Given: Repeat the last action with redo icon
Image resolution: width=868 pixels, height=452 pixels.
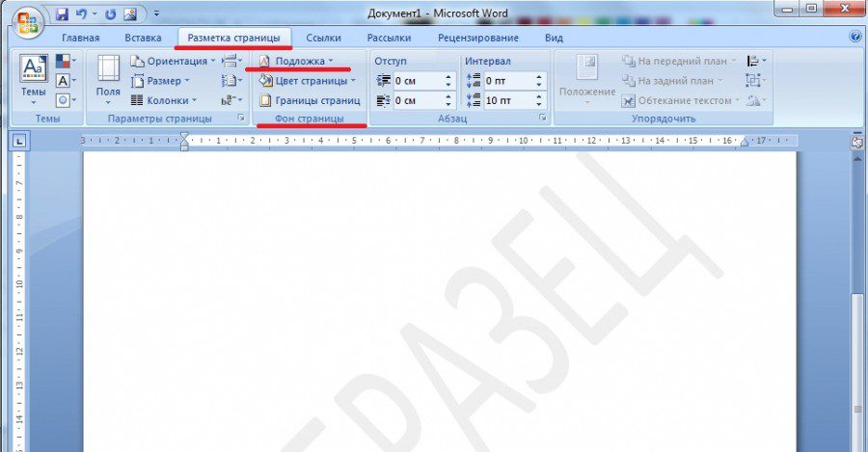Looking at the screenshot, I should coord(110,13).
